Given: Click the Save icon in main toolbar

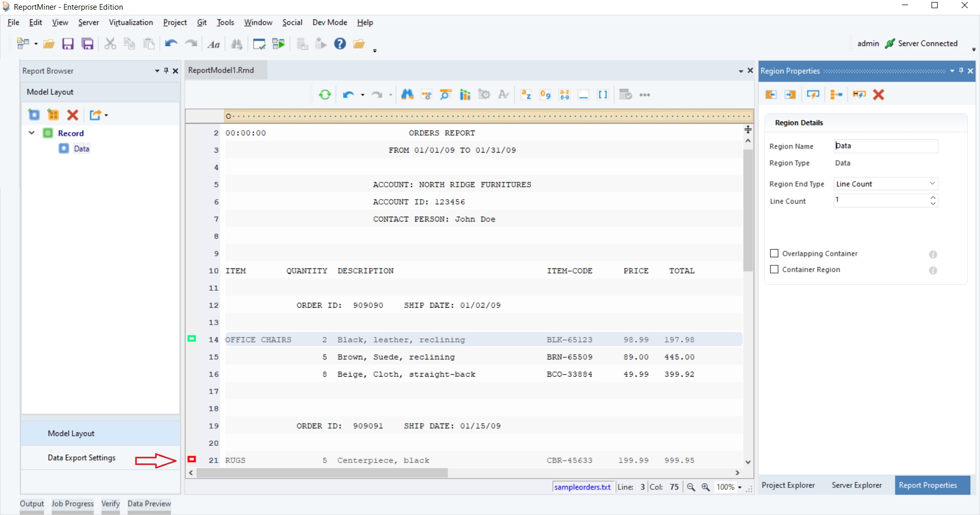Looking at the screenshot, I should (68, 44).
